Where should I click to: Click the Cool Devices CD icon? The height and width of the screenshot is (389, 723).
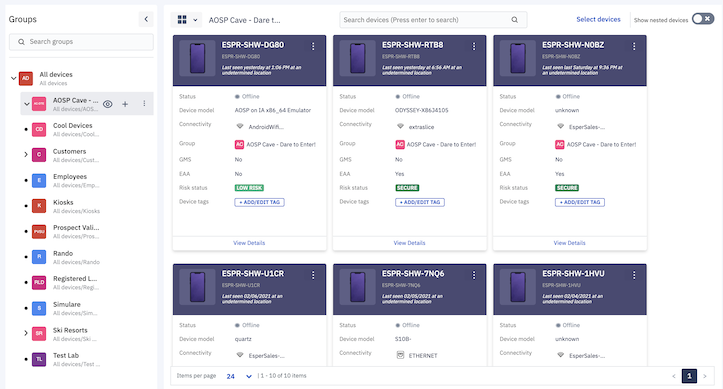pyautogui.click(x=39, y=130)
